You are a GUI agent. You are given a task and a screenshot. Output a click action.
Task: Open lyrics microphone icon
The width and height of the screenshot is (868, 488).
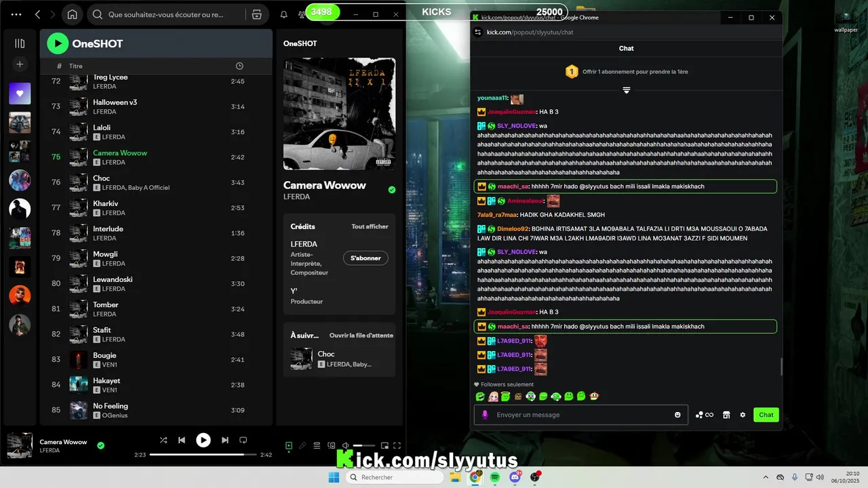(302, 445)
